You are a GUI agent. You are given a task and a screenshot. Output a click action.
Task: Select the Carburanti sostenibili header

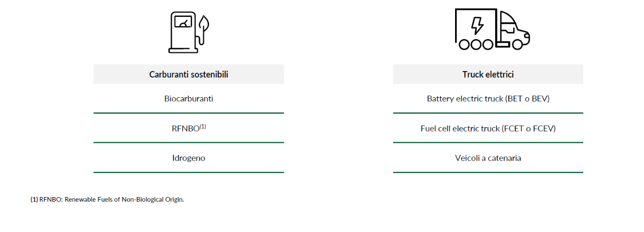188,74
